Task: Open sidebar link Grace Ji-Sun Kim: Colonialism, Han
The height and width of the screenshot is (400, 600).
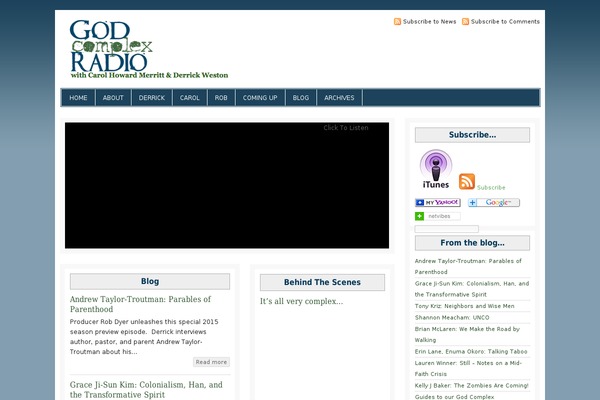Action: pos(472,289)
